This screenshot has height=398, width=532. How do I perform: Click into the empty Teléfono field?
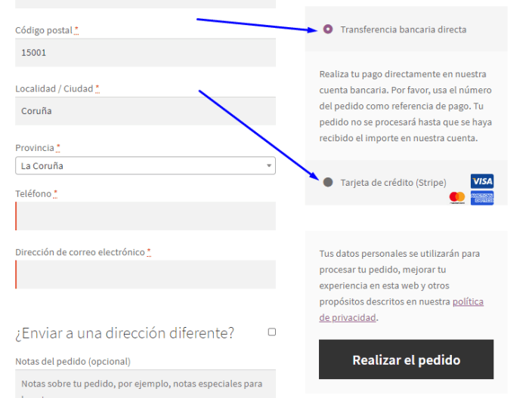coord(145,216)
